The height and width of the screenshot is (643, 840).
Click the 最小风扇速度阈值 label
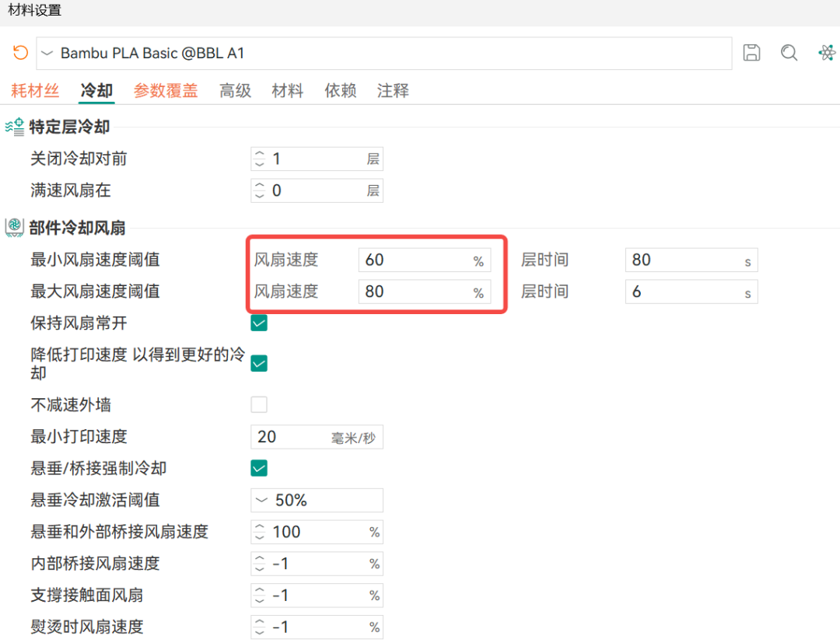pyautogui.click(x=95, y=260)
